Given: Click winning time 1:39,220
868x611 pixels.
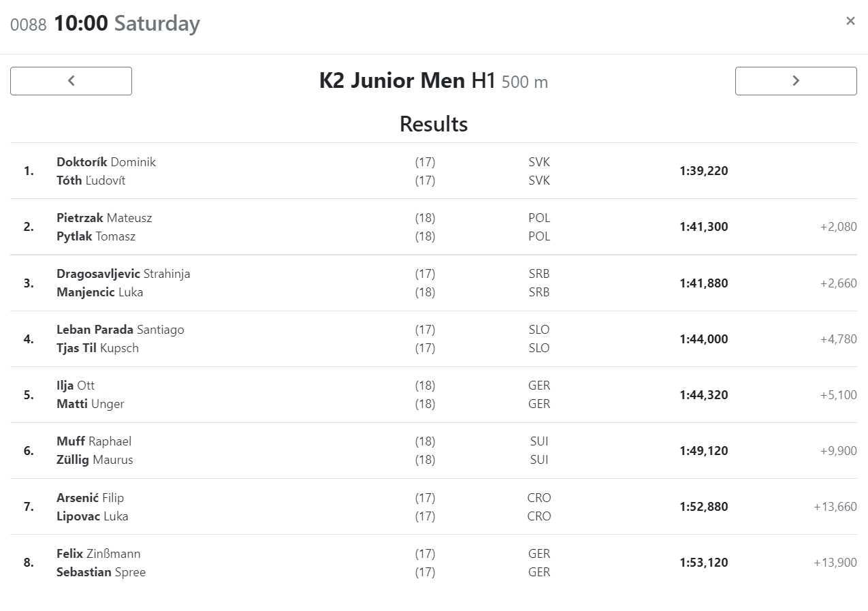Looking at the screenshot, I should click(x=703, y=171).
